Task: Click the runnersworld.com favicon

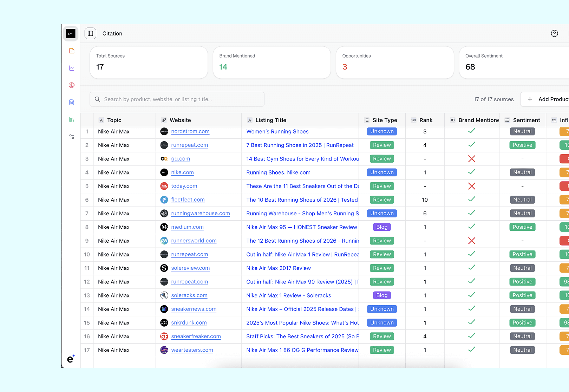Action: click(x=164, y=241)
